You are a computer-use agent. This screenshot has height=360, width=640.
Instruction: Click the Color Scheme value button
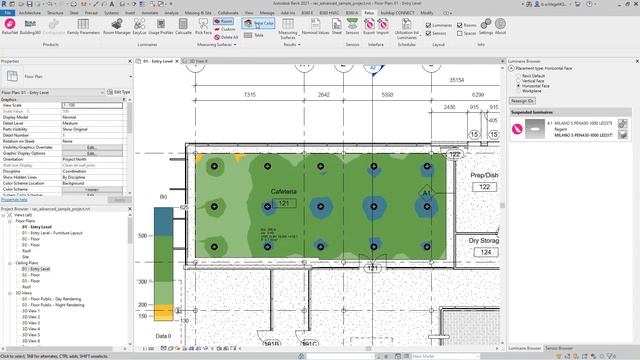tap(92, 189)
